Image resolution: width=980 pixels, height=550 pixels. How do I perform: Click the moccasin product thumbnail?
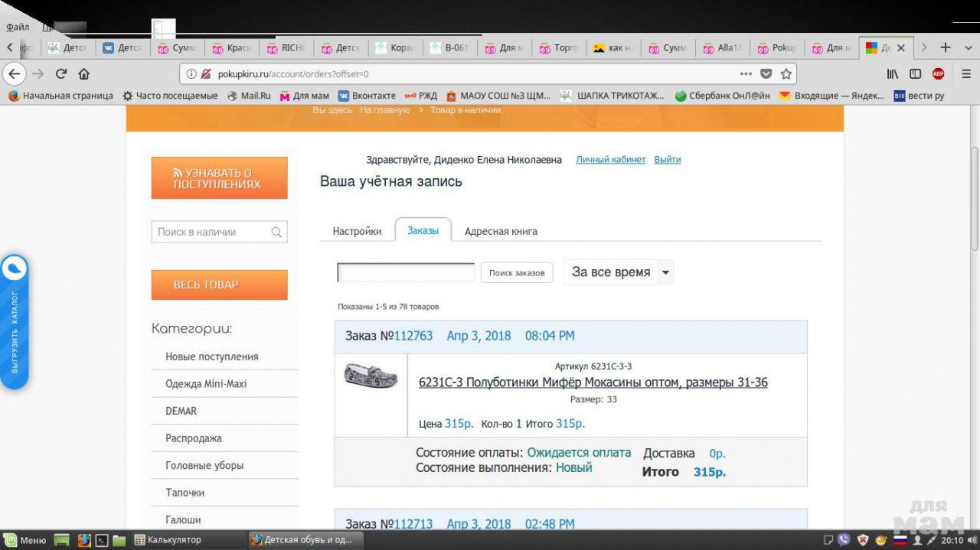[x=371, y=375]
